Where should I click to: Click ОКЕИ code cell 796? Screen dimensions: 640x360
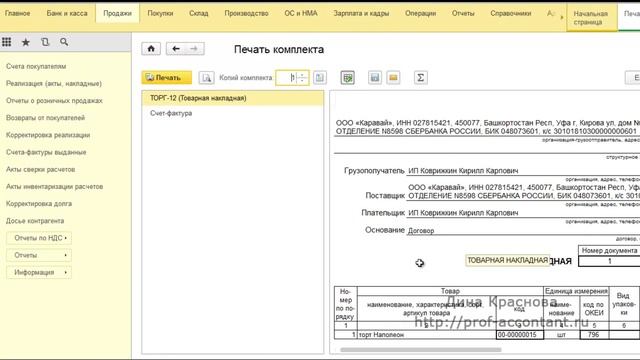pos(594,335)
